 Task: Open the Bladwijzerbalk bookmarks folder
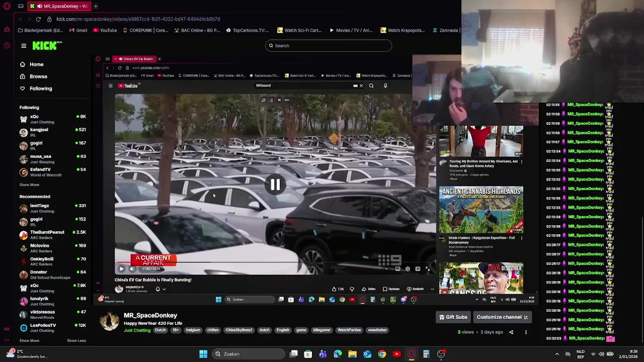pyautogui.click(x=40, y=30)
